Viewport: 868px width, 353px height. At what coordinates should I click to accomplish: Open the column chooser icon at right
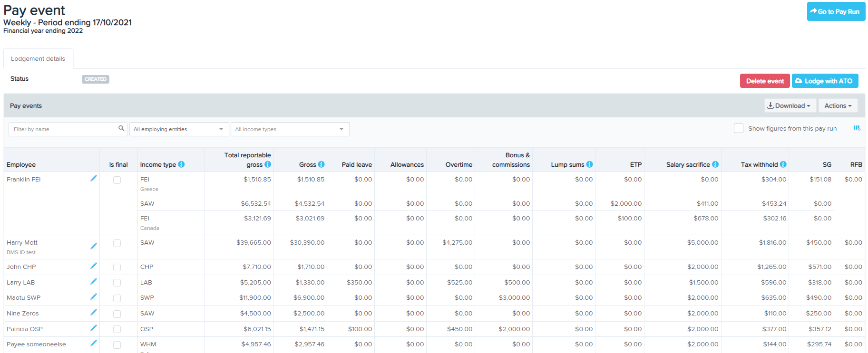(x=857, y=128)
